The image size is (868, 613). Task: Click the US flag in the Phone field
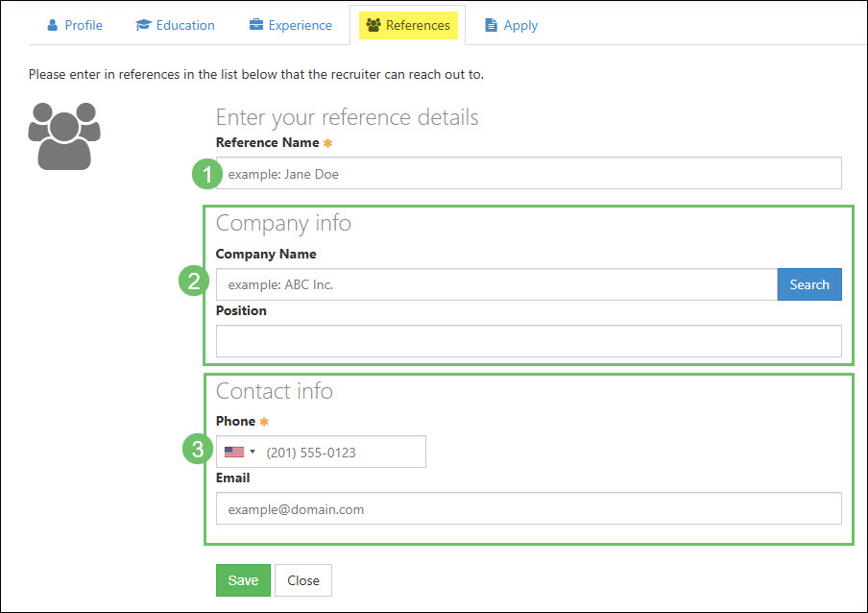coord(232,452)
